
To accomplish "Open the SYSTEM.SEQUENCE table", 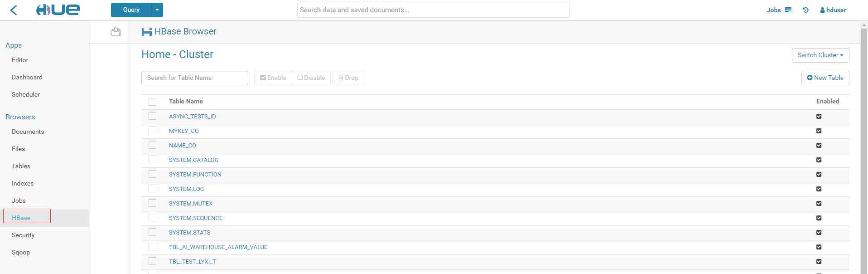I will (196, 218).
